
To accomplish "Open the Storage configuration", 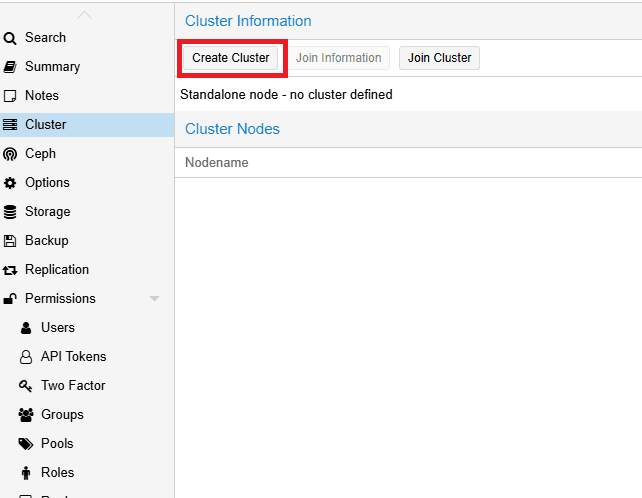I will 47,212.
